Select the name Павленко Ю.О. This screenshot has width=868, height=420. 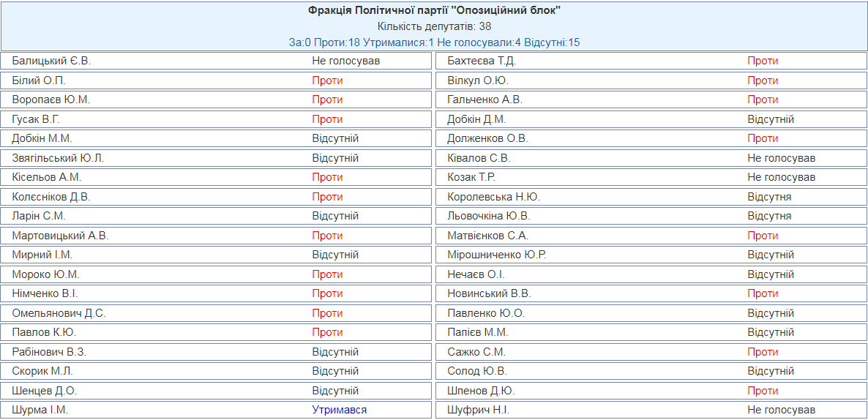(x=486, y=314)
